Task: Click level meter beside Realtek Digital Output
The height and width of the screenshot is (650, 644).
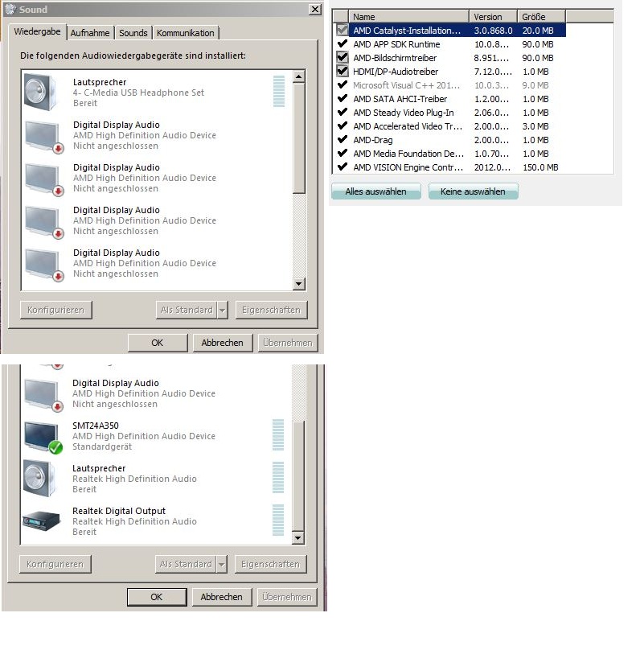Action: pos(278,520)
